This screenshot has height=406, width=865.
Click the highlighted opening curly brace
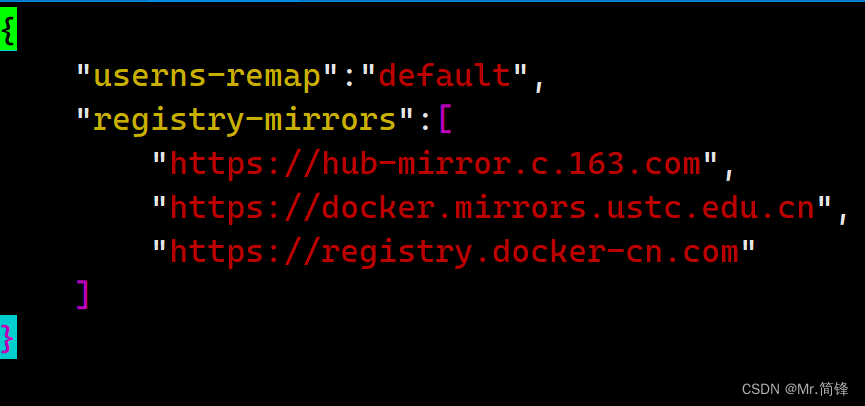pos(8,29)
